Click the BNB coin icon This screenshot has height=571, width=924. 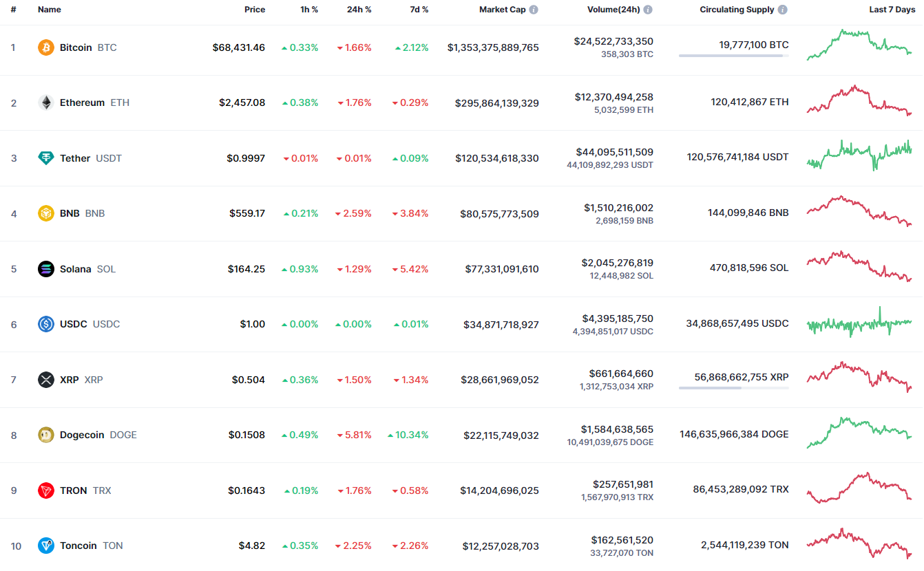click(46, 213)
